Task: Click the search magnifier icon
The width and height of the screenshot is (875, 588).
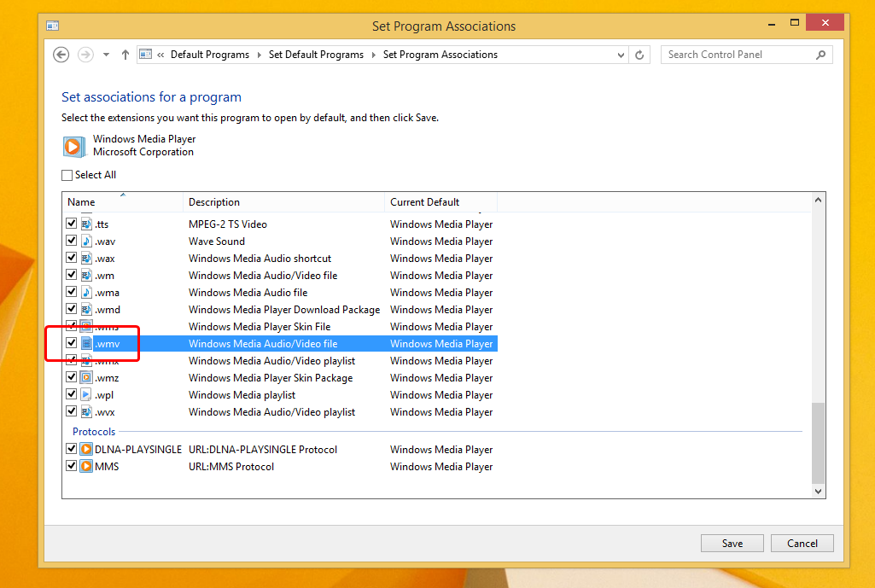Action: pyautogui.click(x=820, y=55)
